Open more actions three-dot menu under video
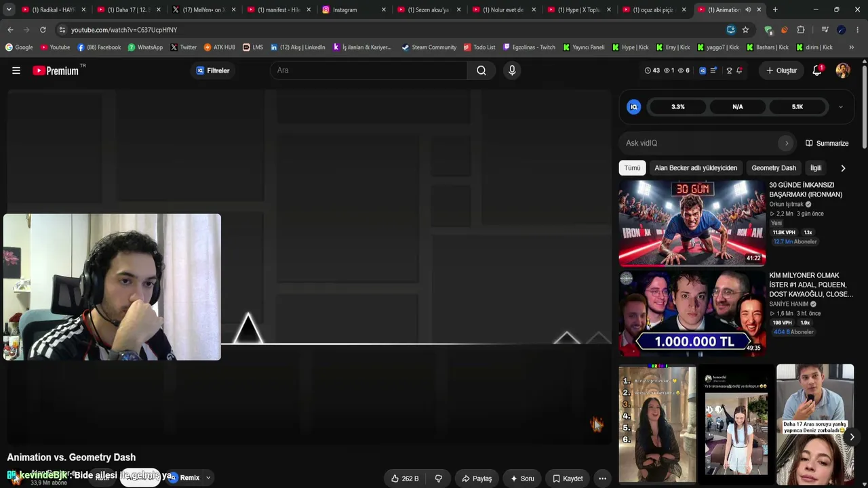 coord(602,479)
